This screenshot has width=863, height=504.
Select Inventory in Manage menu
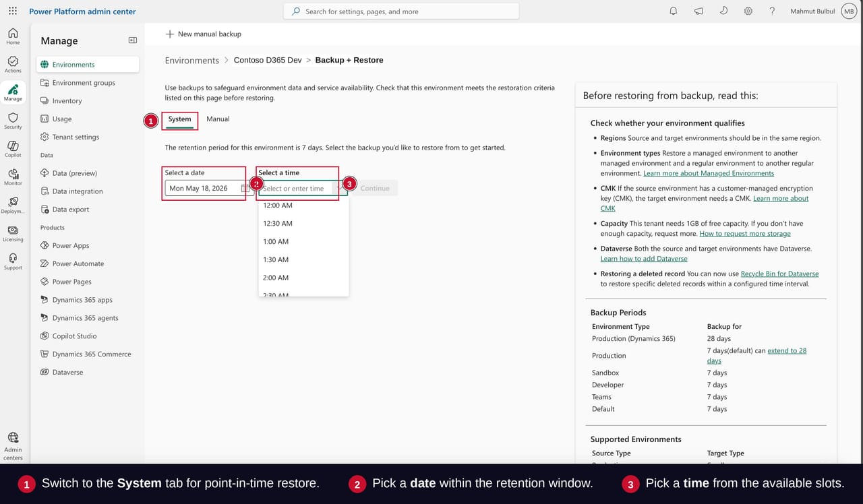click(x=88, y=101)
